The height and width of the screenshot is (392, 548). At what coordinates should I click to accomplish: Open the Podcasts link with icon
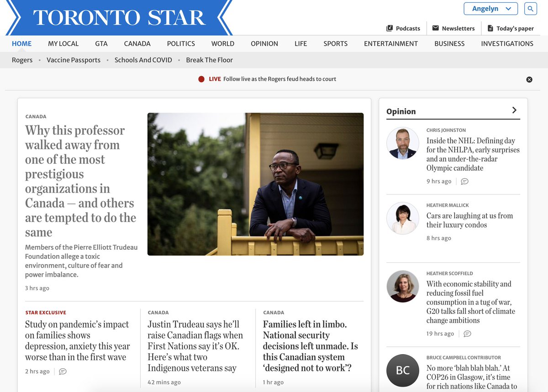pyautogui.click(x=403, y=28)
